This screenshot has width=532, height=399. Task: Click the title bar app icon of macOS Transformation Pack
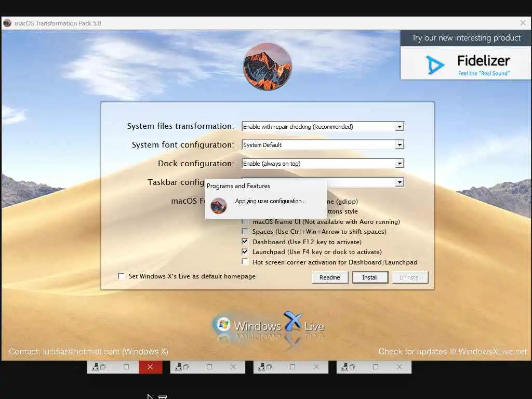tap(7, 23)
